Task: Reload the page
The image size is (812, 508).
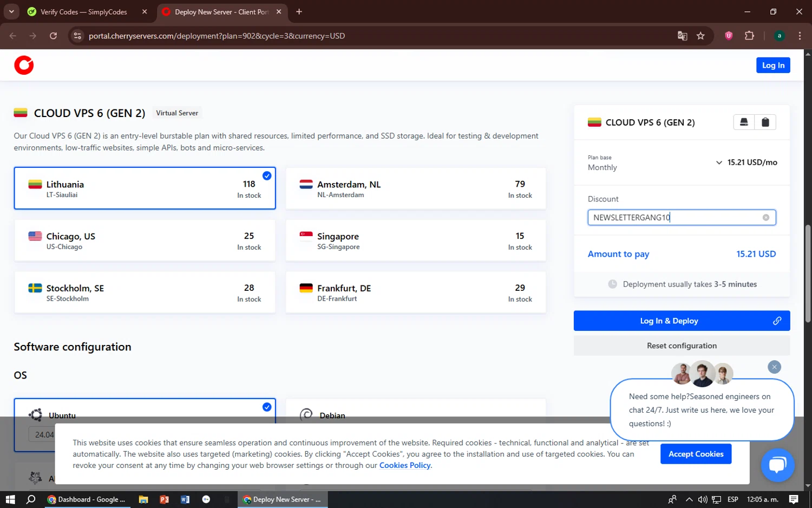Action: [x=53, y=36]
